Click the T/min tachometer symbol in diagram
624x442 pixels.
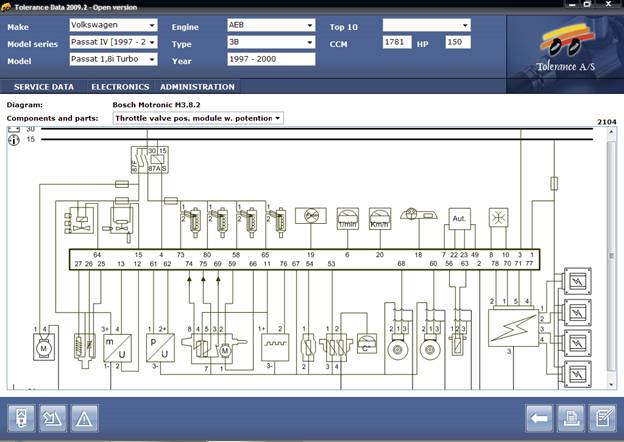pyautogui.click(x=347, y=218)
